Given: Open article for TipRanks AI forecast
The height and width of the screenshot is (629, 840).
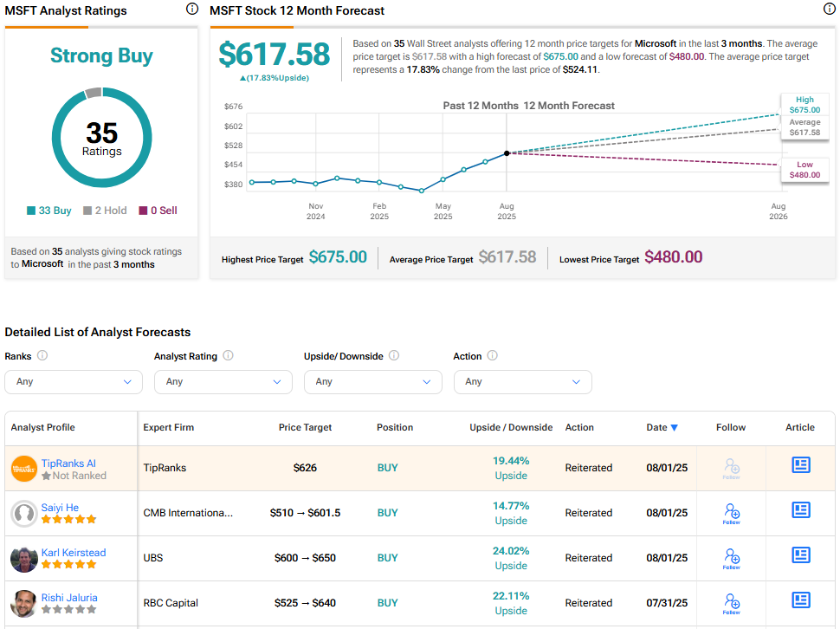Looking at the screenshot, I should (x=800, y=466).
